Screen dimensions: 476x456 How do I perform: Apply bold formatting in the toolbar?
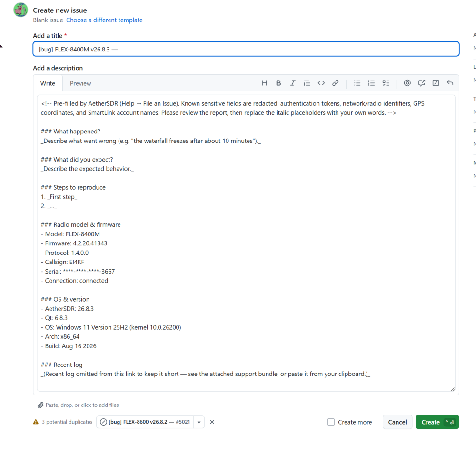click(278, 83)
